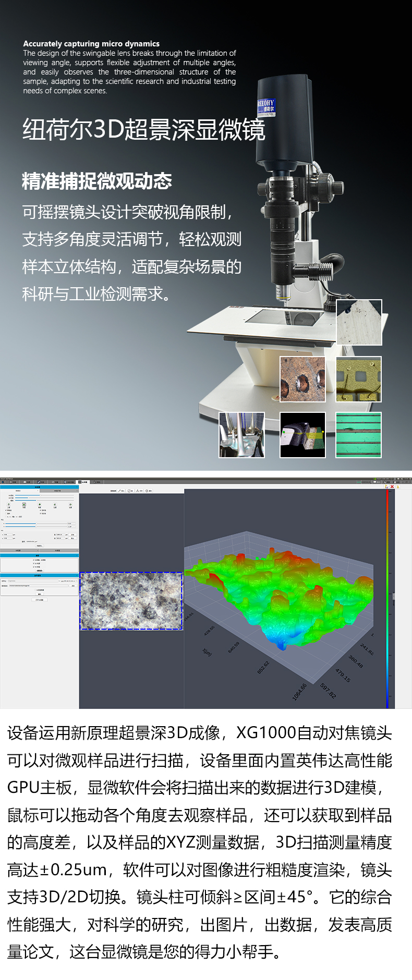412x980 pixels.
Task: Pick the angle measurement tool above the viewer
Action: tap(139, 491)
